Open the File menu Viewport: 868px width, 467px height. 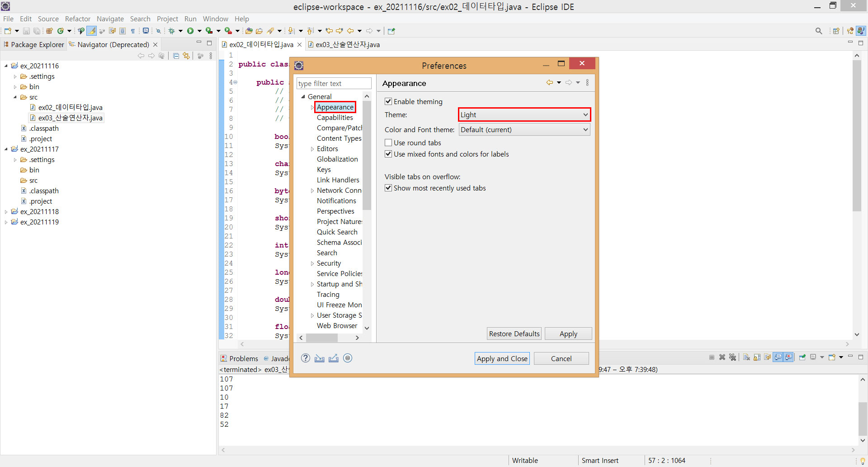[8, 19]
